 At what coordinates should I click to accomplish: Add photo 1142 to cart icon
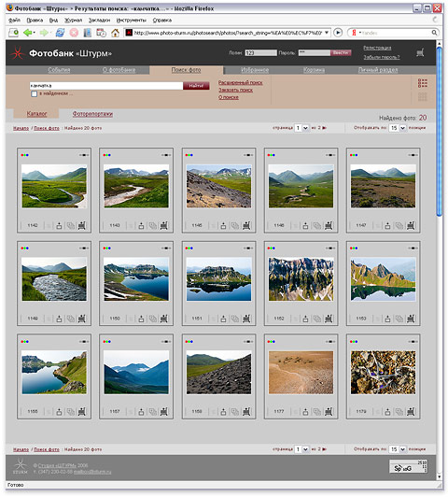(82, 225)
